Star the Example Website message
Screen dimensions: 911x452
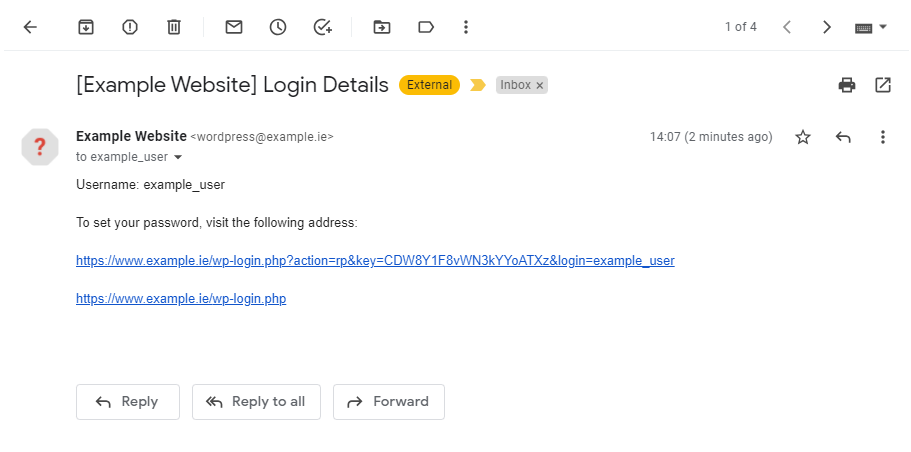tap(803, 137)
